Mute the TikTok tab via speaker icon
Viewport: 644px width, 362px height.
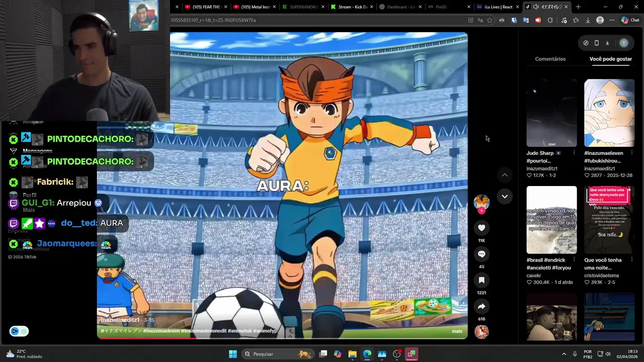click(x=536, y=7)
